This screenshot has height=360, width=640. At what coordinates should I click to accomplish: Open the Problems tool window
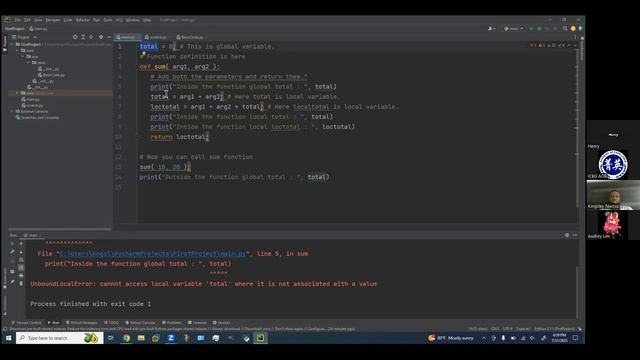click(172, 323)
